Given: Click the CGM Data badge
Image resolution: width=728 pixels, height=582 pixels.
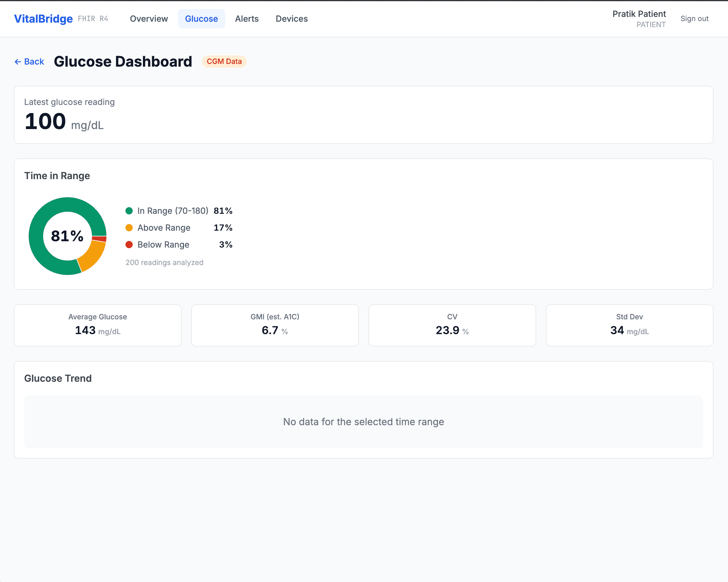Looking at the screenshot, I should coord(224,62).
